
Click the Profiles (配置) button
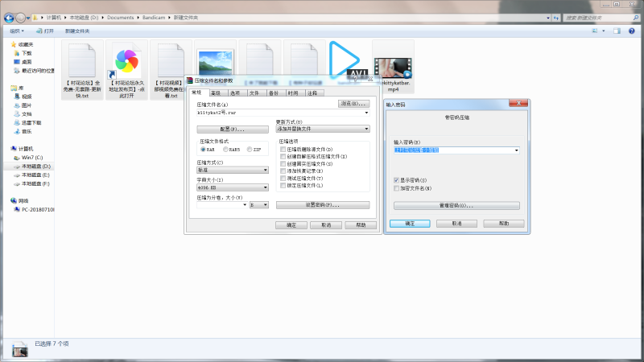click(233, 129)
